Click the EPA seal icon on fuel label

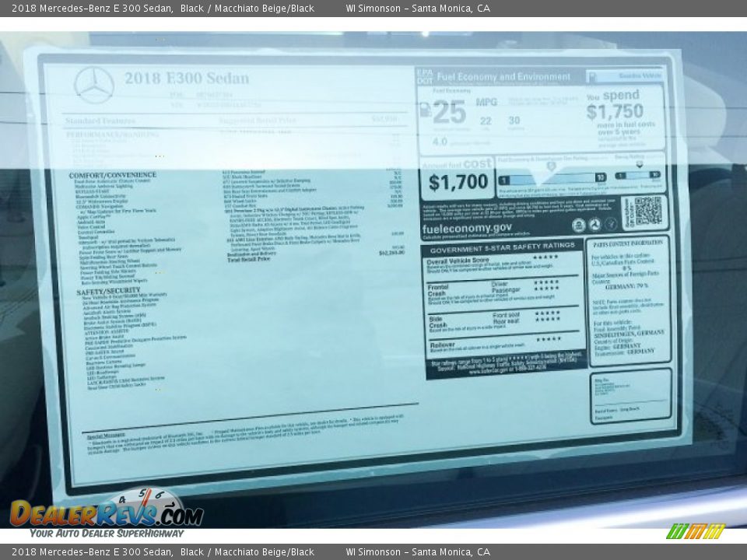click(x=578, y=225)
